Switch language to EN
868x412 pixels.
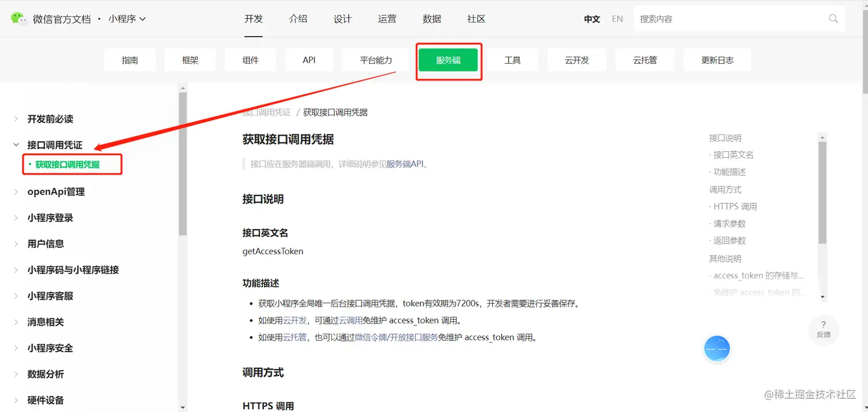click(x=617, y=19)
